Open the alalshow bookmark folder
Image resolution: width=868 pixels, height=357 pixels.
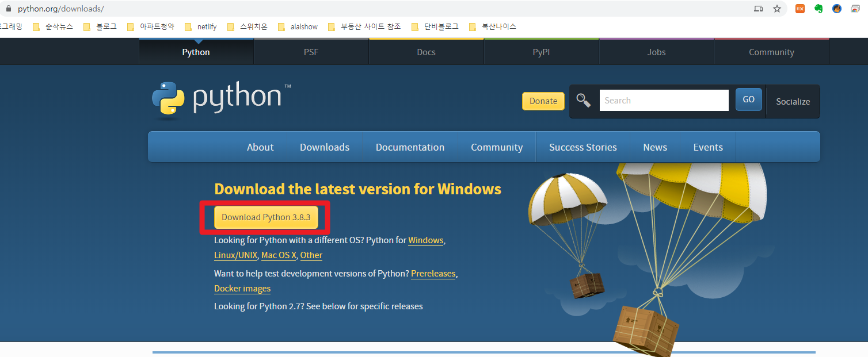(x=298, y=26)
